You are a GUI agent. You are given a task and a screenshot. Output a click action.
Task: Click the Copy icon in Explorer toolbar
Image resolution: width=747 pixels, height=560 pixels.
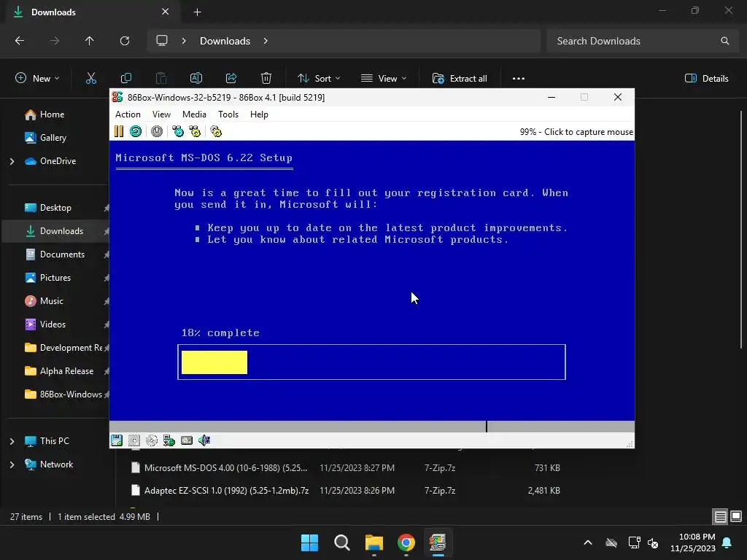(126, 79)
